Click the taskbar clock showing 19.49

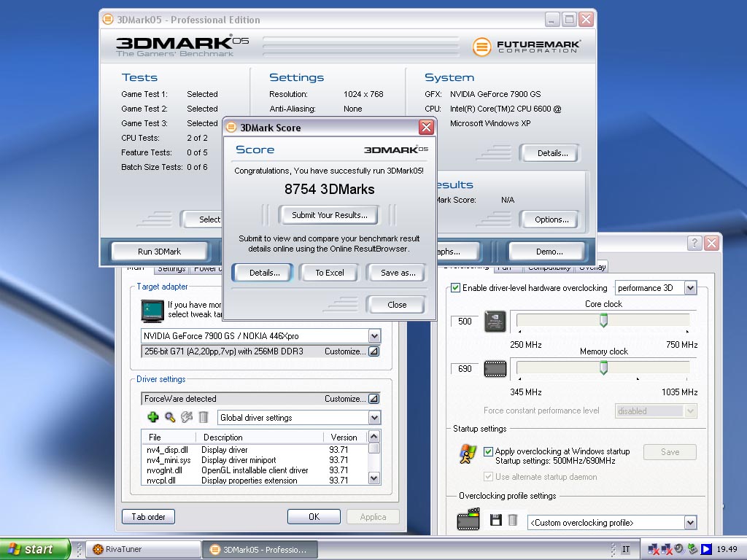pyautogui.click(x=727, y=549)
